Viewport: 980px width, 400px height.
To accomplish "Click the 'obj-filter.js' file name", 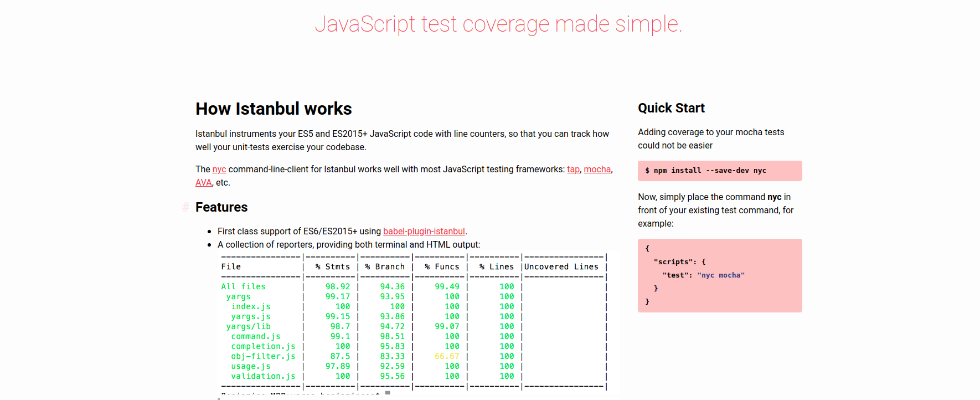I will click(x=263, y=356).
